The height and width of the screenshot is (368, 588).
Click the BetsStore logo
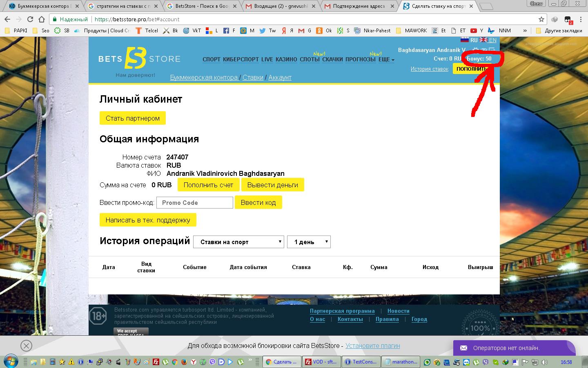pos(139,58)
